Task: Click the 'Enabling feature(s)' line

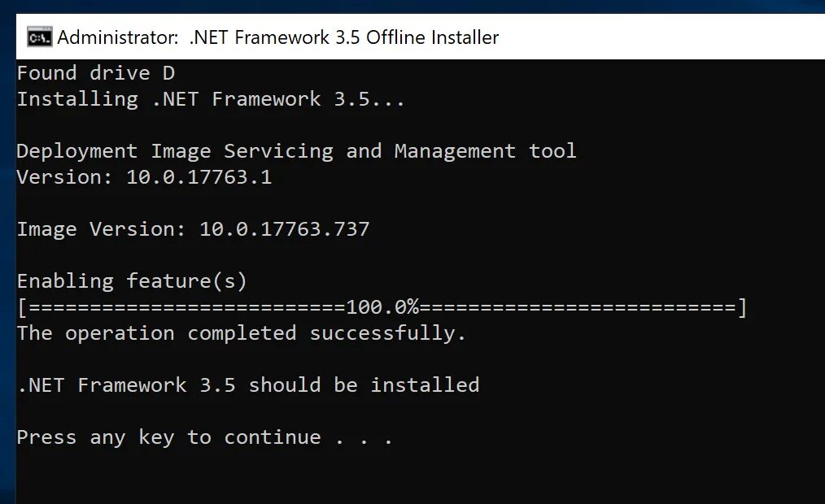Action: pos(131,281)
